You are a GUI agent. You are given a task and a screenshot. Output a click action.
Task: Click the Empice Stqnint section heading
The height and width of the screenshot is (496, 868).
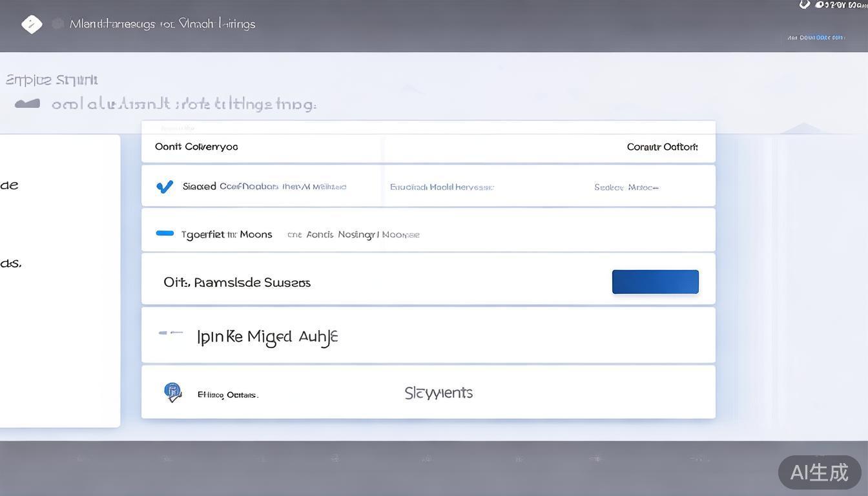52,80
